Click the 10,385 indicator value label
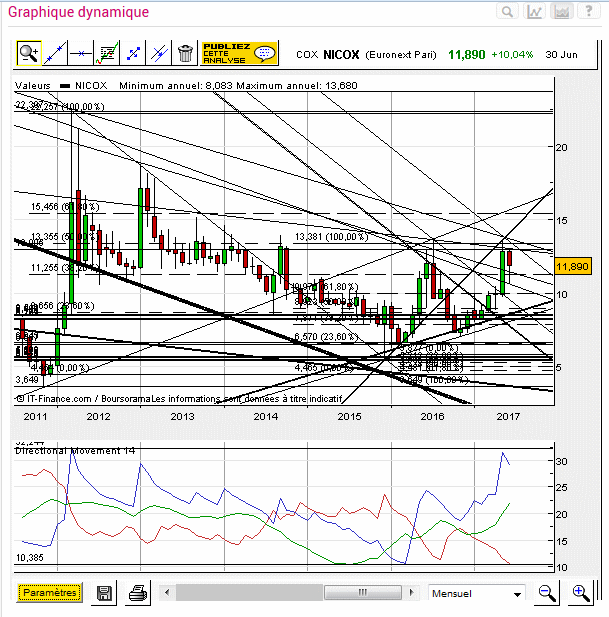609x617 pixels. [x=30, y=558]
